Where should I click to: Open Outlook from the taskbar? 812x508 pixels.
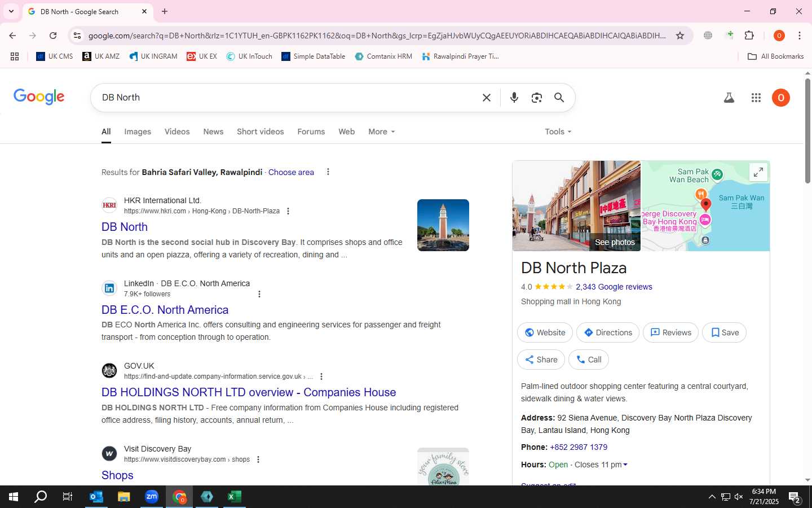pos(96,497)
